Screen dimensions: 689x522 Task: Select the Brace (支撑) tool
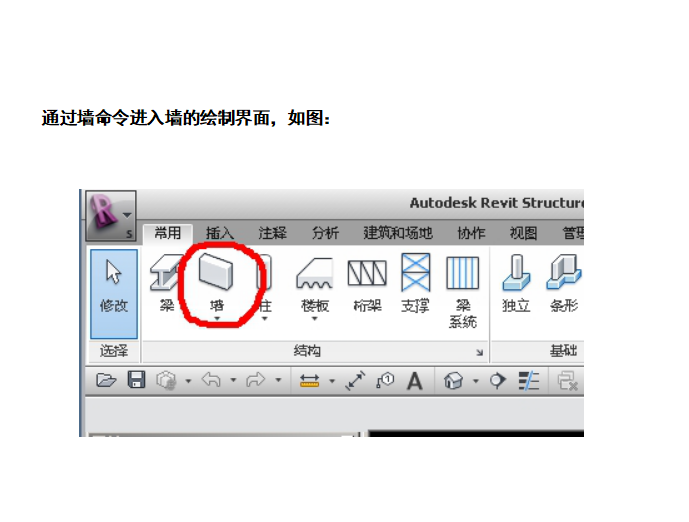415,283
